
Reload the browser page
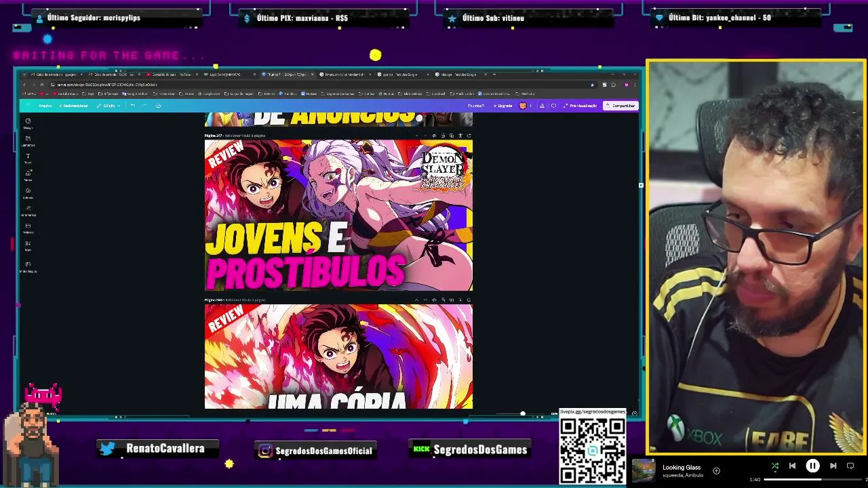pyautogui.click(x=42, y=85)
